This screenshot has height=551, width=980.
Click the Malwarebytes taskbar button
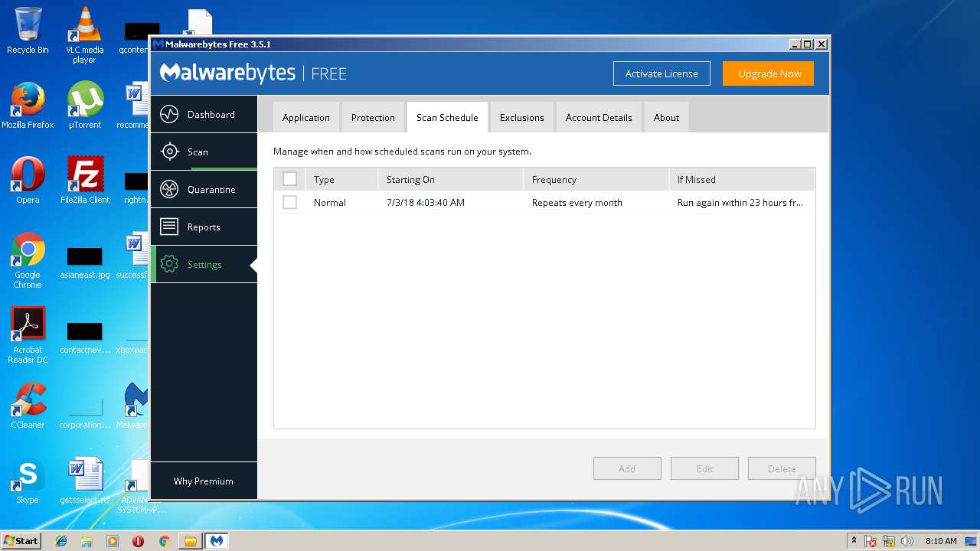pos(217,541)
